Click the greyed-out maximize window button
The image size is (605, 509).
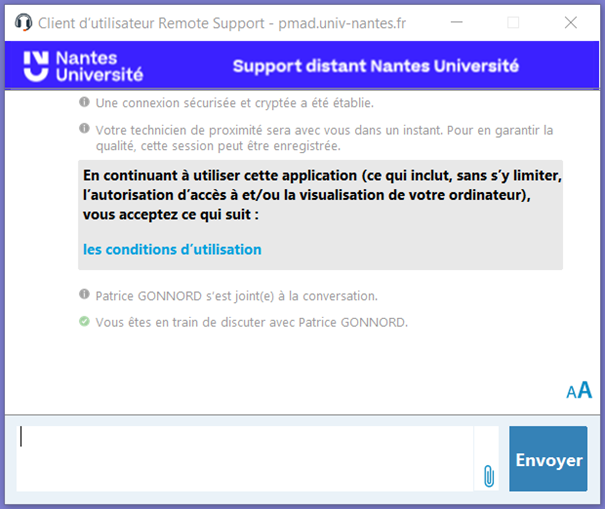coord(513,22)
